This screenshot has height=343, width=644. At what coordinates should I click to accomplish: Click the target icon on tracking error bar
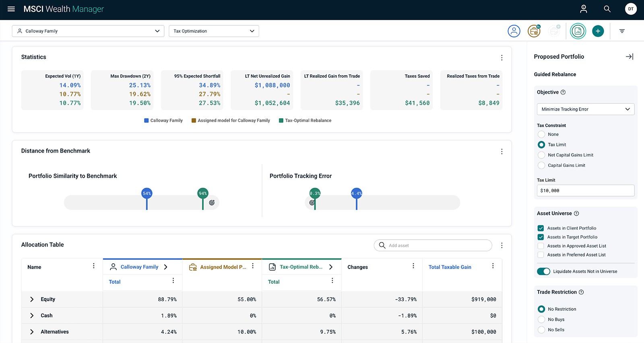312,203
